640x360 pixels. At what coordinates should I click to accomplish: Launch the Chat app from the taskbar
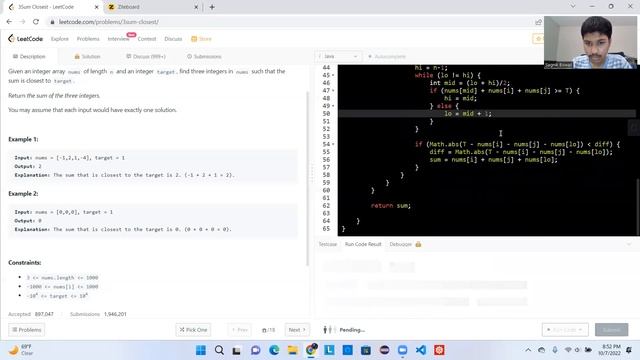click(256, 350)
